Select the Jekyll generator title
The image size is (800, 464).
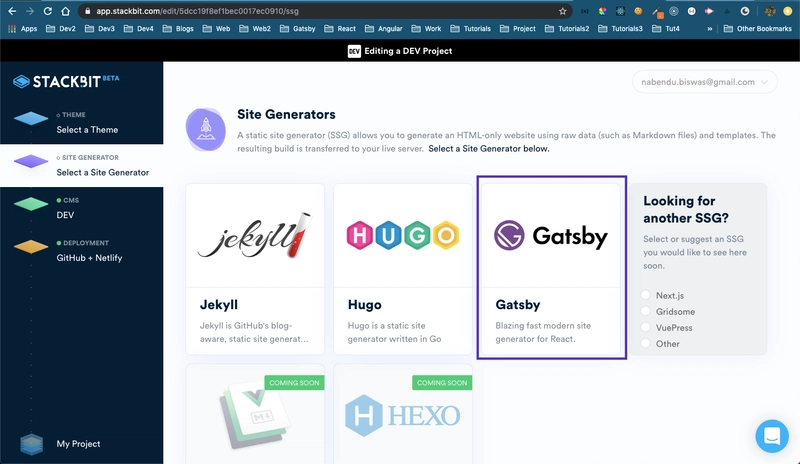(219, 305)
